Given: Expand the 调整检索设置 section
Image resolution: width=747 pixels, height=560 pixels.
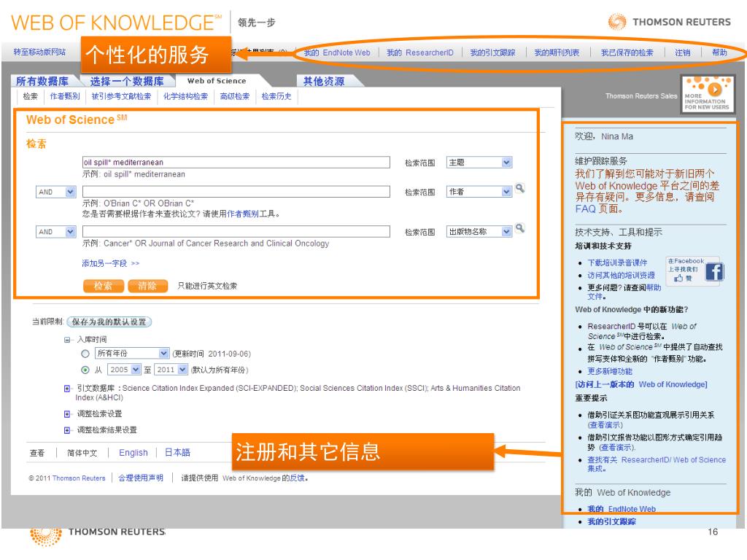Looking at the screenshot, I should [x=67, y=414].
